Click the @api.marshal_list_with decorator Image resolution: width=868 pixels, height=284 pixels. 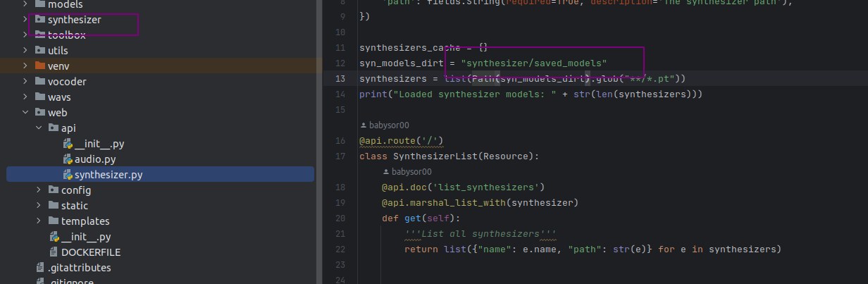point(480,202)
